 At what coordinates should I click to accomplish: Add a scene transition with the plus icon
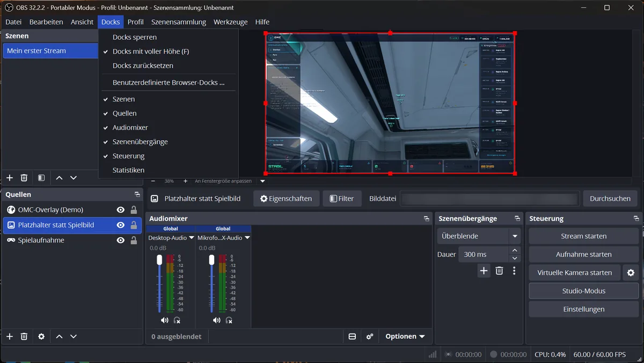point(484,271)
